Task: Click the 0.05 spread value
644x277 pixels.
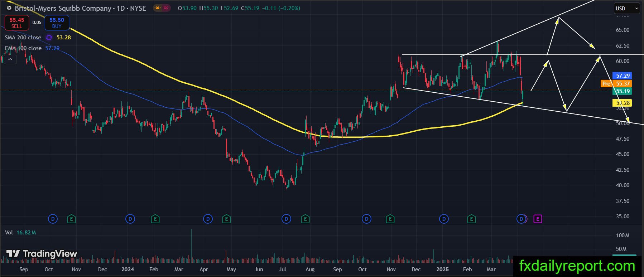Action: coord(37,23)
